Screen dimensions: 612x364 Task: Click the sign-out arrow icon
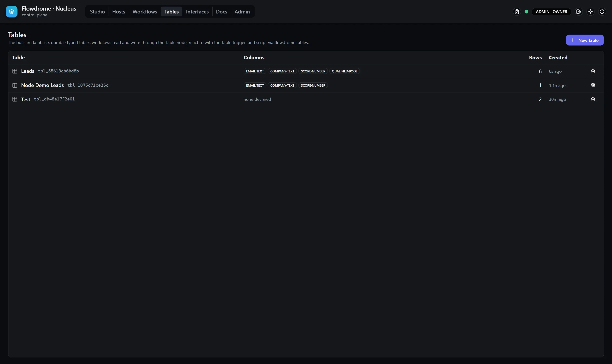(x=579, y=11)
